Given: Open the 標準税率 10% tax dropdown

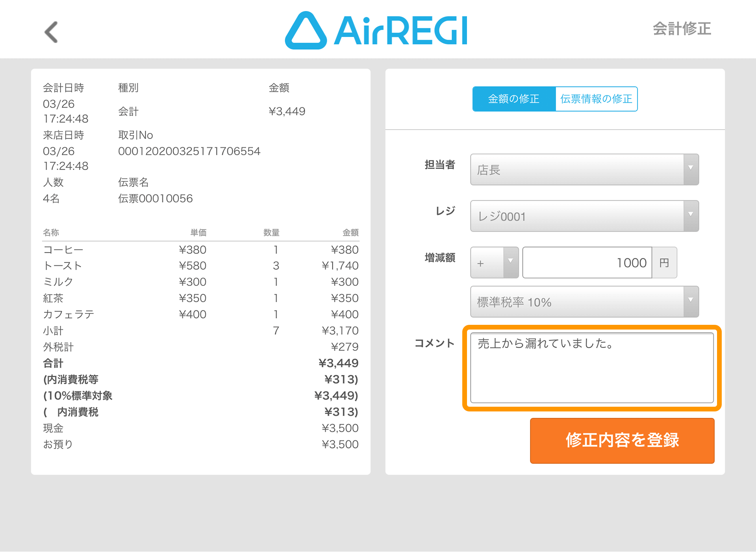Looking at the screenshot, I should click(x=584, y=302).
